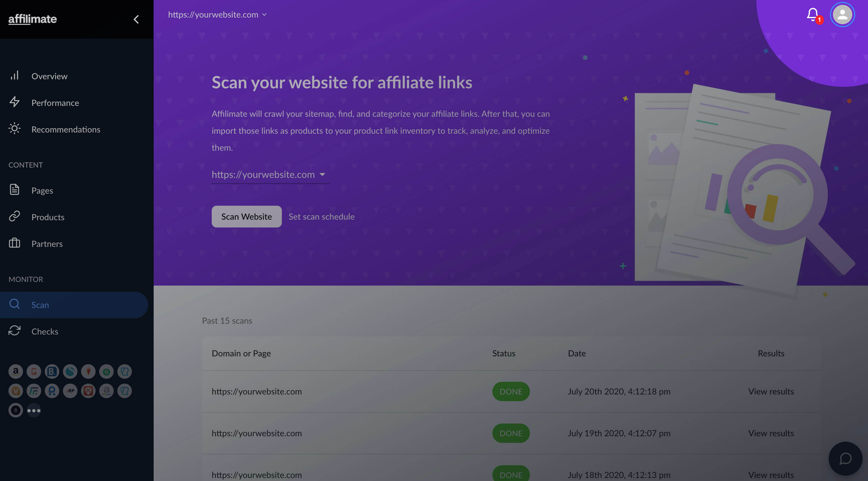Select the Performance sidebar icon
This screenshot has width=868, height=481.
tap(14, 103)
